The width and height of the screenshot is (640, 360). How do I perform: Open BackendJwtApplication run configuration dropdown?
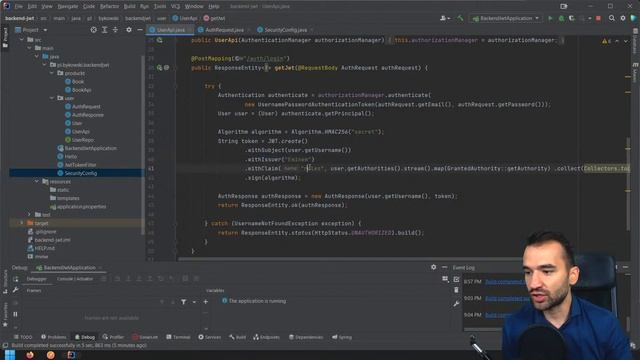click(x=506, y=18)
